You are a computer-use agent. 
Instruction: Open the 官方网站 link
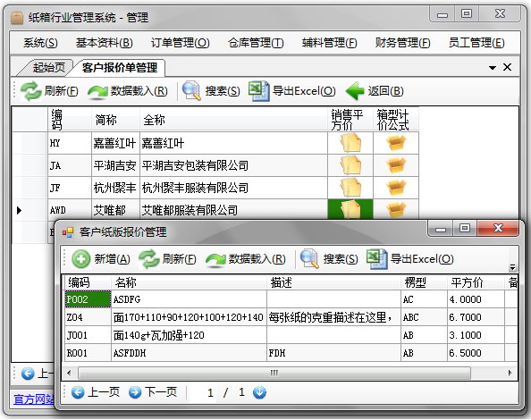click(34, 399)
